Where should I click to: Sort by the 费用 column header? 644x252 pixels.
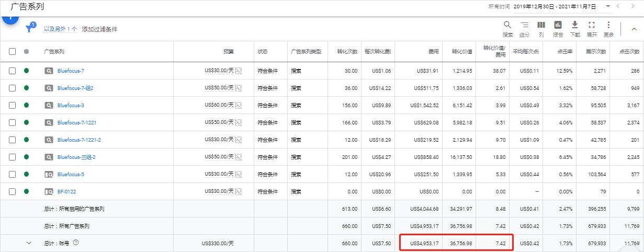pyautogui.click(x=433, y=52)
